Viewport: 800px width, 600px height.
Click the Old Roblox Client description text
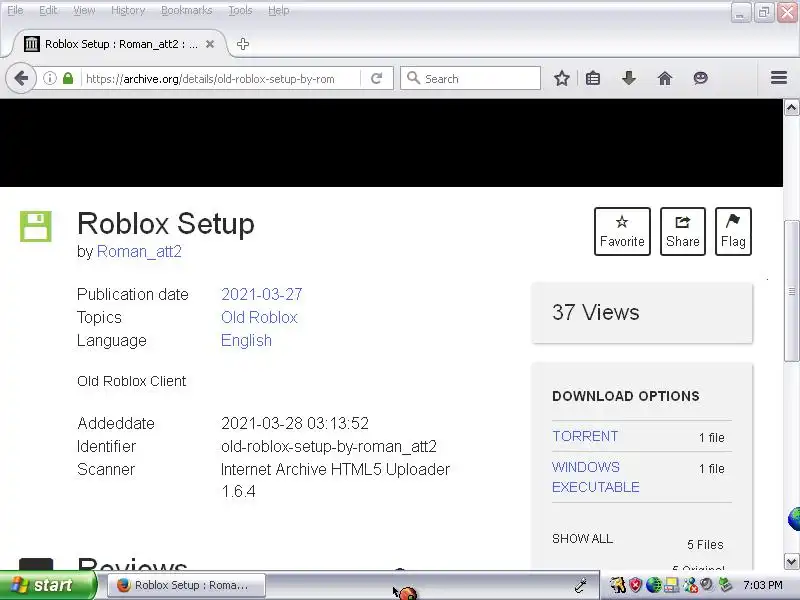(132, 381)
